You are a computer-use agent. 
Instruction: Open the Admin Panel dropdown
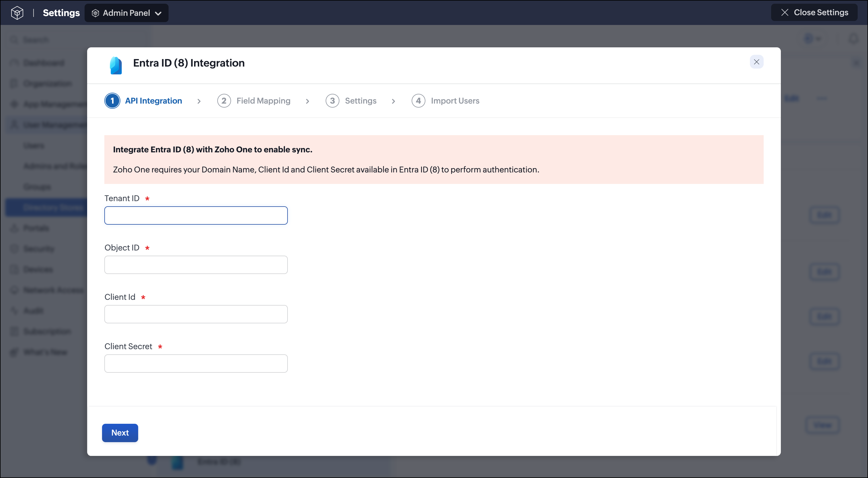[x=126, y=13]
